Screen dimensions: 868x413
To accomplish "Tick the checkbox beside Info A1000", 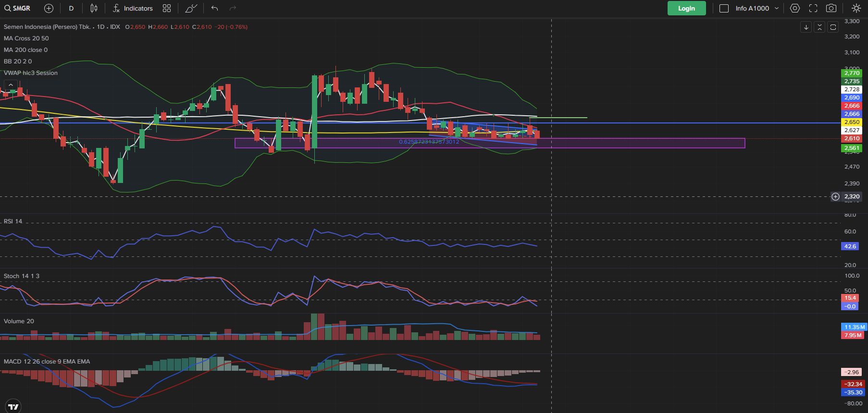I will [x=724, y=8].
